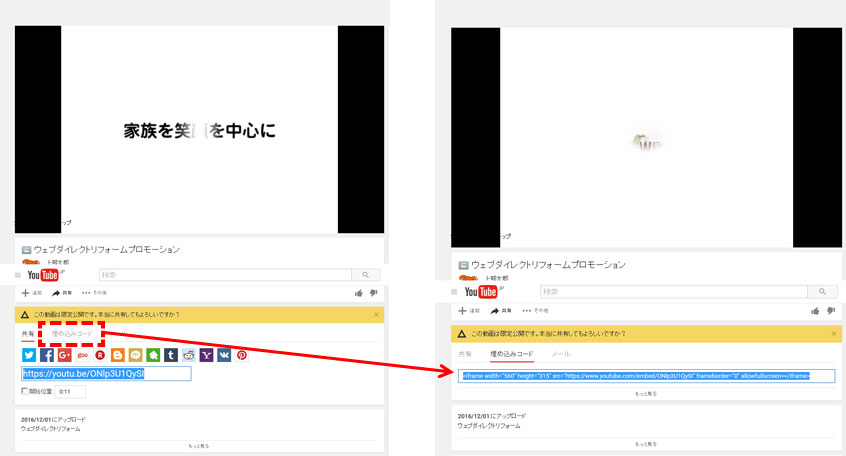
Task: Open hamburger guide menu in left panel
Action: point(18,275)
